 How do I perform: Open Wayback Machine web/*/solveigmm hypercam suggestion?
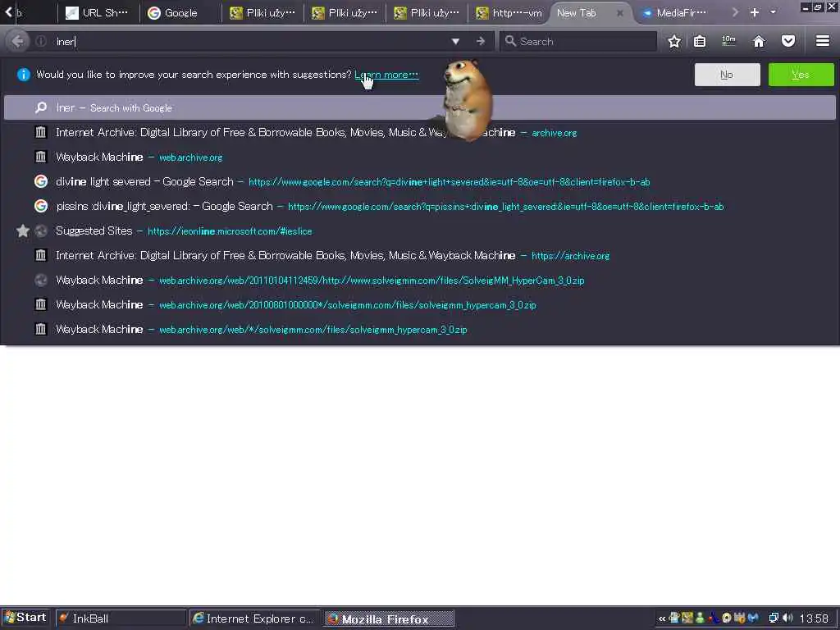pos(419,330)
